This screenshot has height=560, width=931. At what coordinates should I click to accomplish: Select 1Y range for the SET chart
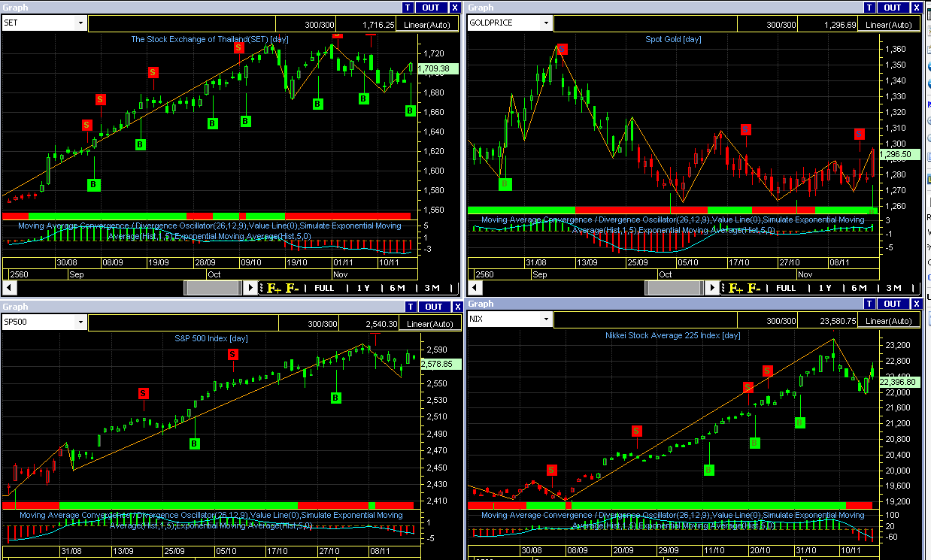pos(363,288)
